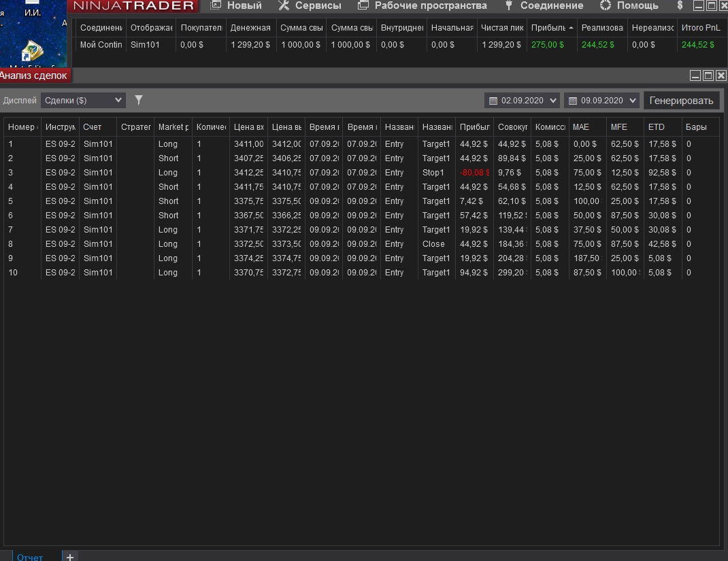The width and height of the screenshot is (728, 561).
Task: Click the red -80,08 $ loss cell
Action: 474,173
